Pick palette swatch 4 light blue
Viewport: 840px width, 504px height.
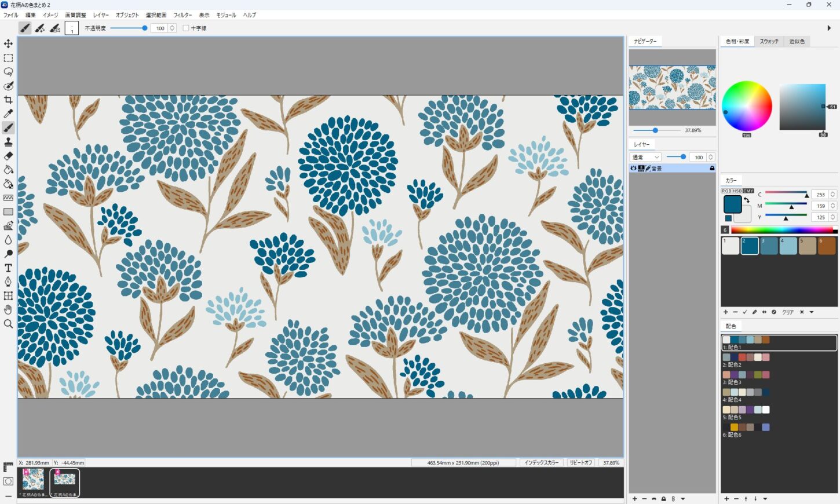tap(788, 246)
